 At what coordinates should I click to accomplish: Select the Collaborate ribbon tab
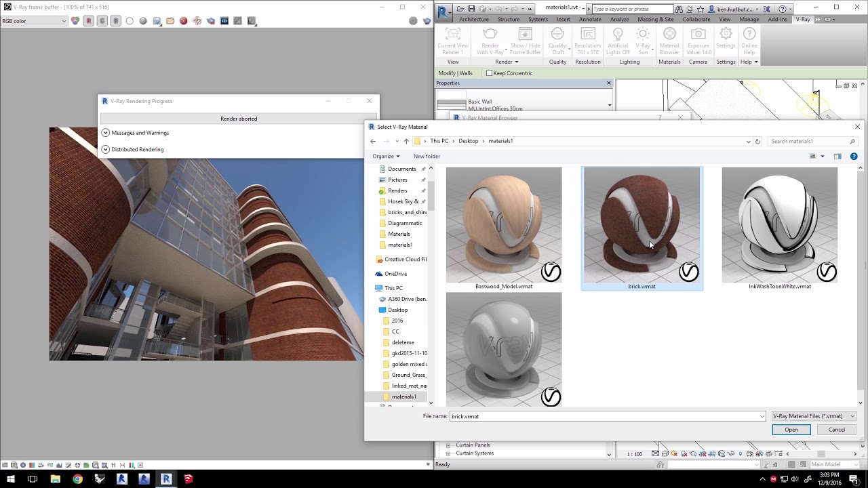tap(696, 19)
